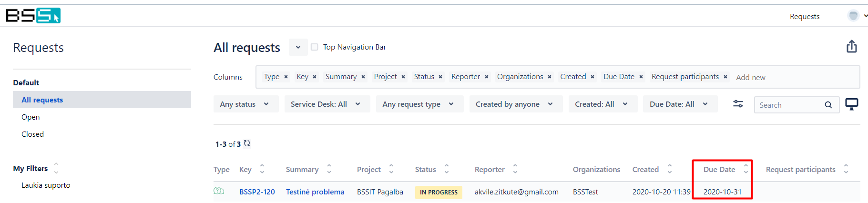Screen dimensions: 868x203
Task: Click the search magnifier icon
Action: click(x=828, y=105)
